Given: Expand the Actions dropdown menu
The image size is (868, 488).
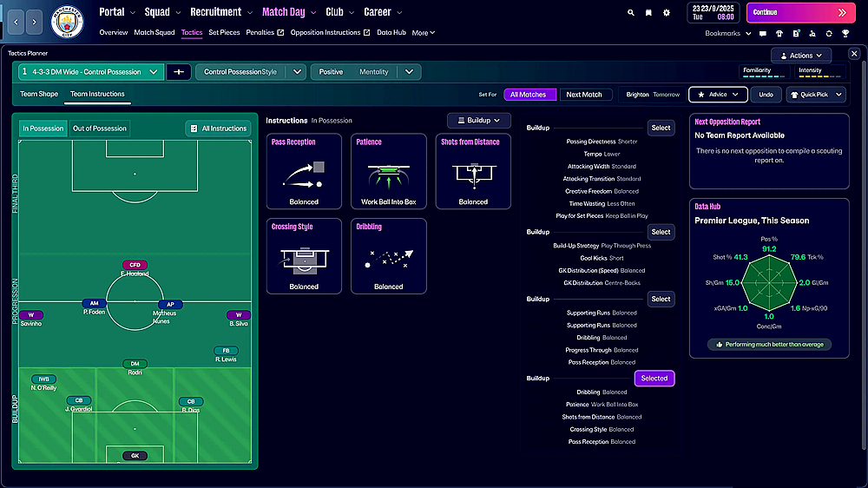Looking at the screenshot, I should tap(800, 56).
